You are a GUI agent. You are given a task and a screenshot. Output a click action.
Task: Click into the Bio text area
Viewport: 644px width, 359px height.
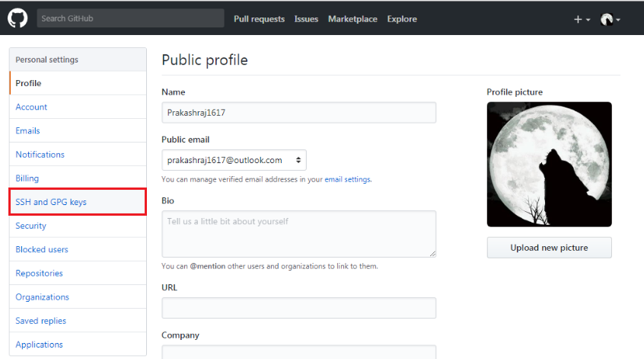298,233
